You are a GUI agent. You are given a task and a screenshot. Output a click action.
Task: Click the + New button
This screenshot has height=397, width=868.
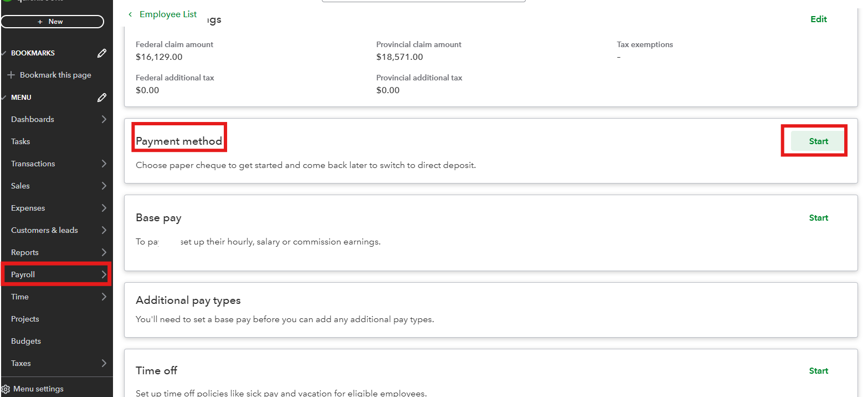(52, 22)
